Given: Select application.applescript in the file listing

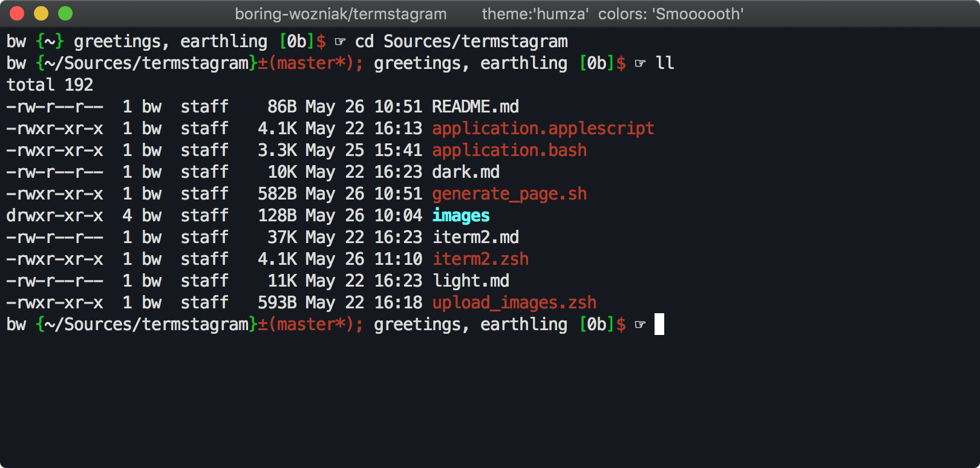Looking at the screenshot, I should tap(543, 129).
